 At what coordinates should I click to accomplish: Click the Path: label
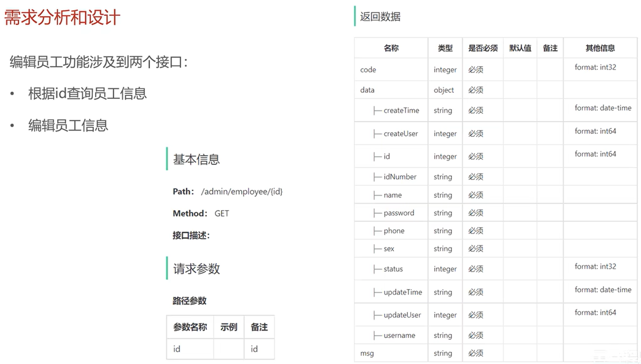(x=183, y=191)
